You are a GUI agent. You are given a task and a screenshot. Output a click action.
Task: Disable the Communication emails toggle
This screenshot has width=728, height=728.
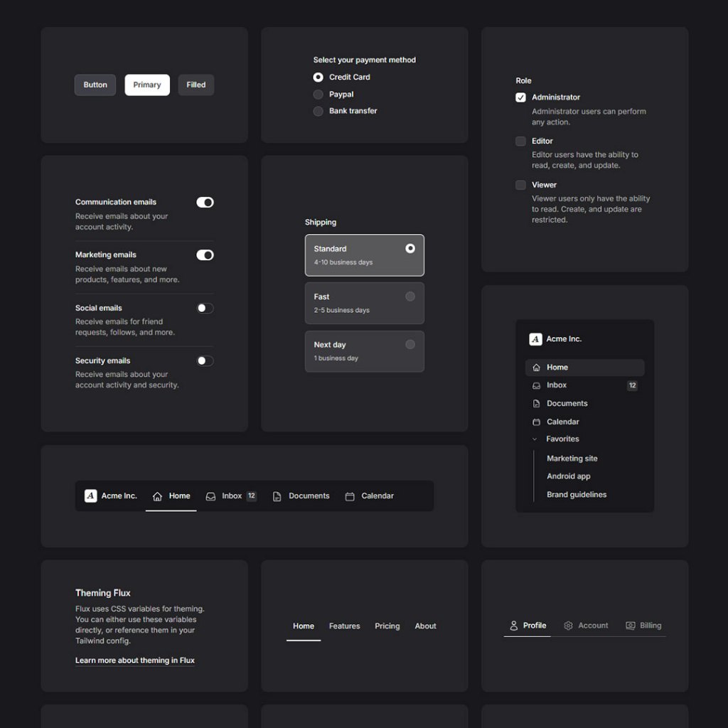(x=205, y=202)
